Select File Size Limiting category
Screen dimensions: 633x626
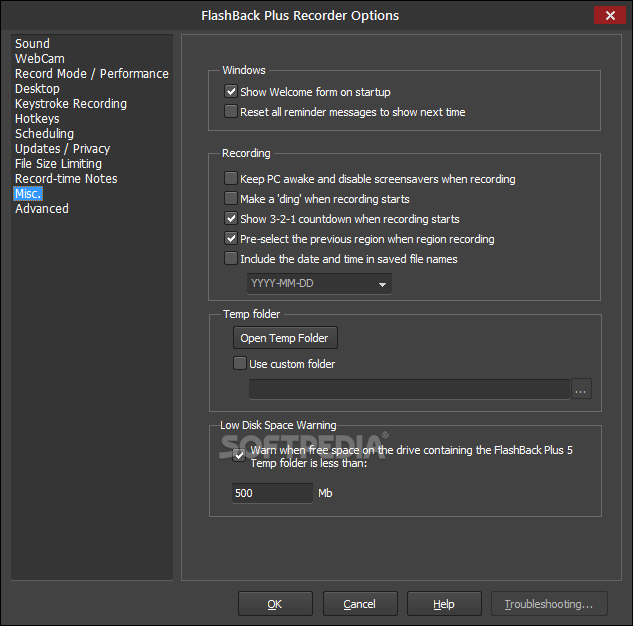pos(58,163)
